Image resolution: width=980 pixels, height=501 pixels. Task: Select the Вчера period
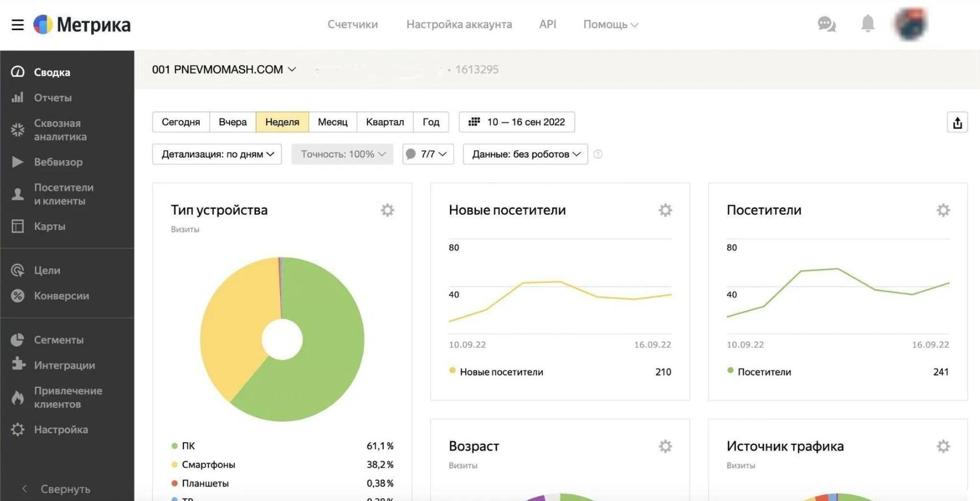tap(233, 122)
